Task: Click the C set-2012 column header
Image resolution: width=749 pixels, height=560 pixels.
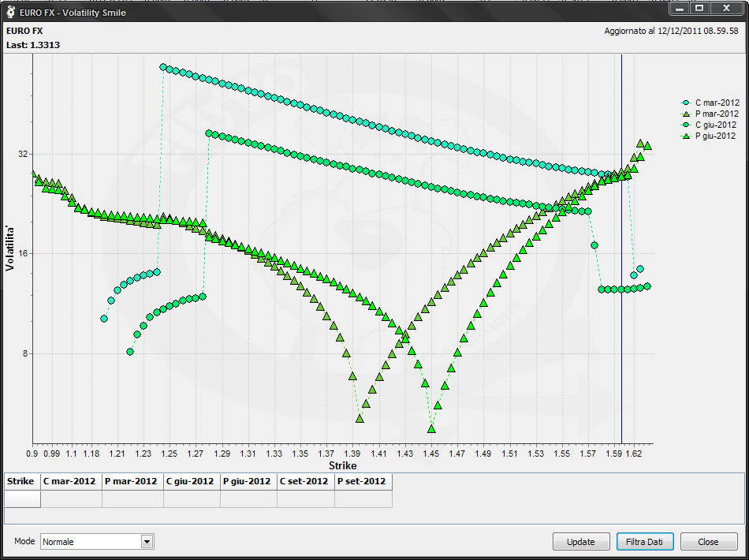Action: [x=306, y=482]
